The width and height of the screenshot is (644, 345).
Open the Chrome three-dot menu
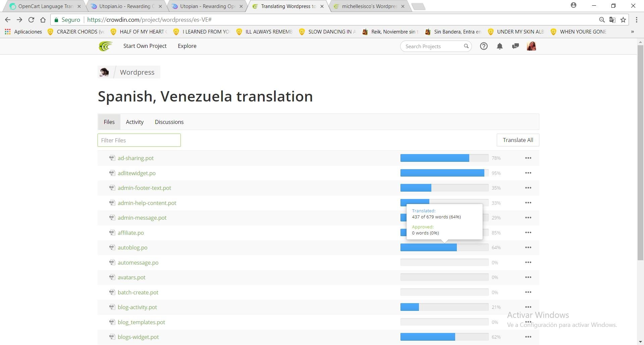(x=636, y=20)
